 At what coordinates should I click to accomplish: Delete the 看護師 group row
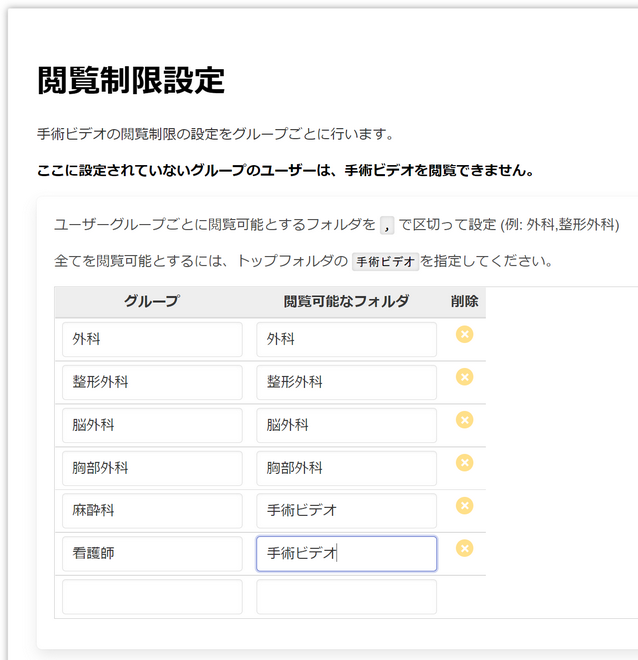coord(464,548)
